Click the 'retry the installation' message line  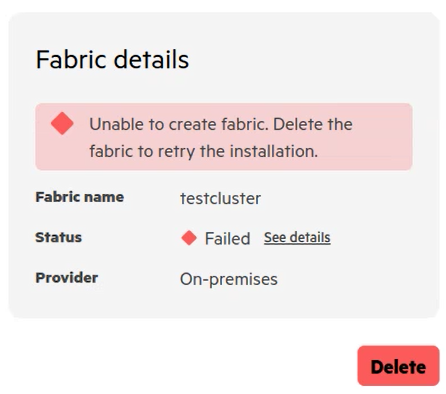pyautogui.click(x=203, y=151)
